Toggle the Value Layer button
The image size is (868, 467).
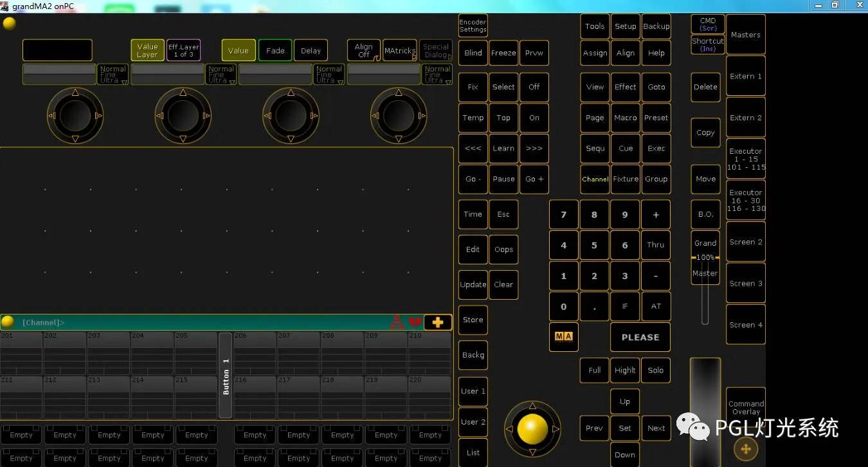147,50
